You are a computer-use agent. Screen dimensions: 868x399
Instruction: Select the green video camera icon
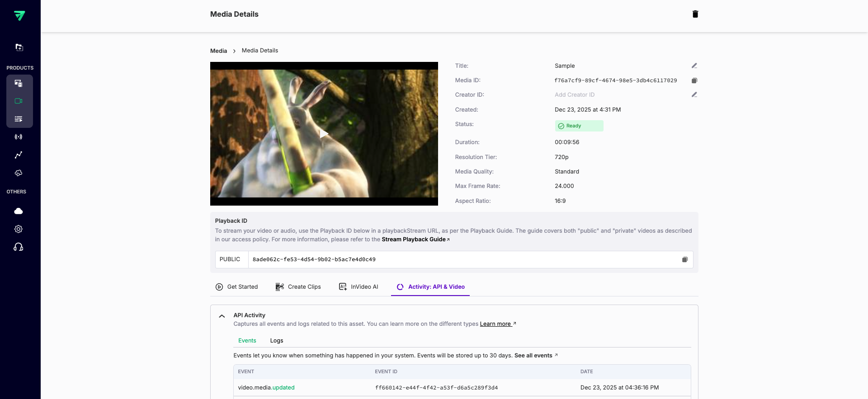click(x=19, y=101)
